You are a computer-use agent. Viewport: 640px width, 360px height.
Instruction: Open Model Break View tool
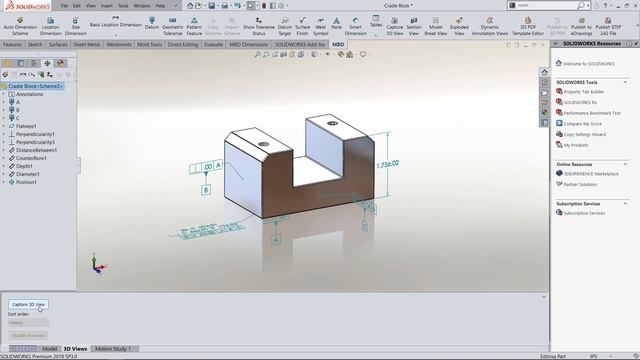pos(436,26)
